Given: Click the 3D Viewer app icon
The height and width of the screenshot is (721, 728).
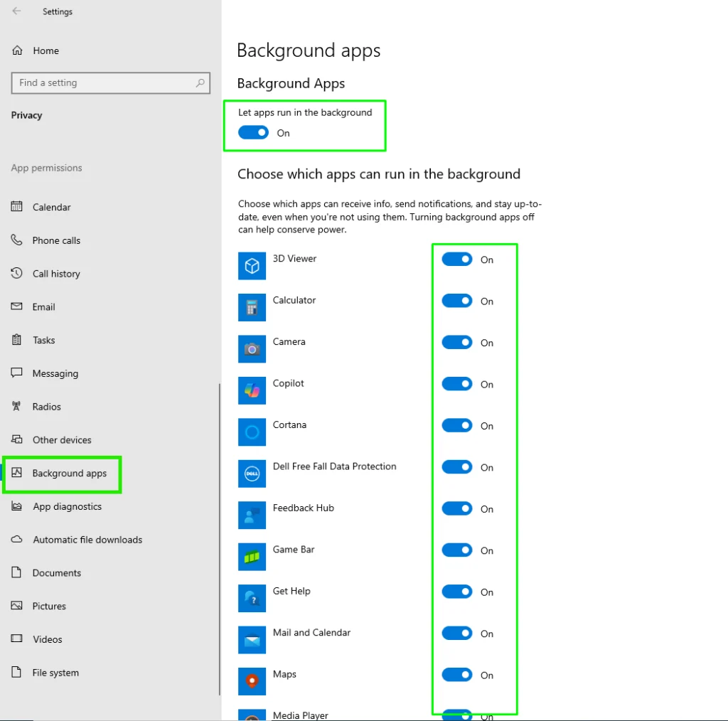Looking at the screenshot, I should coord(252,266).
